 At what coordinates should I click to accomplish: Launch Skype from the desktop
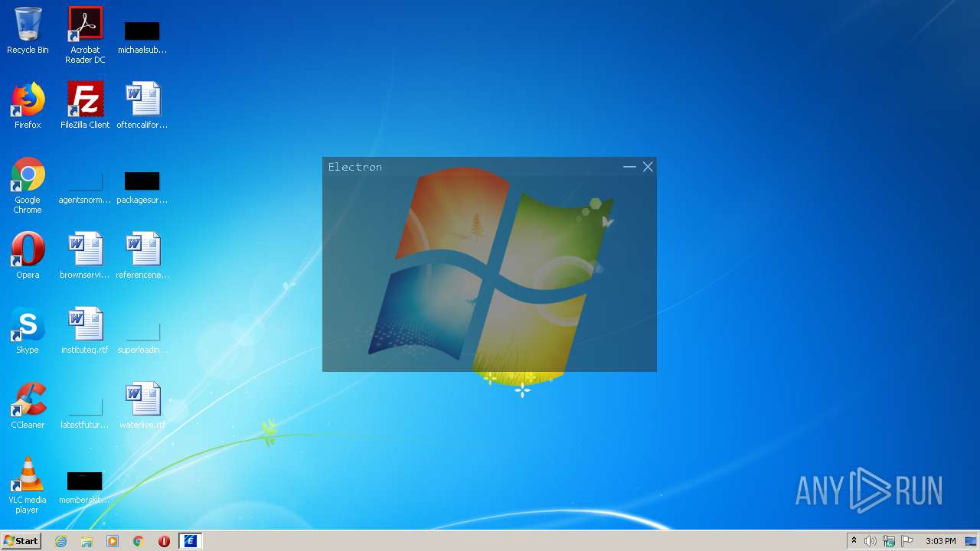coord(28,331)
